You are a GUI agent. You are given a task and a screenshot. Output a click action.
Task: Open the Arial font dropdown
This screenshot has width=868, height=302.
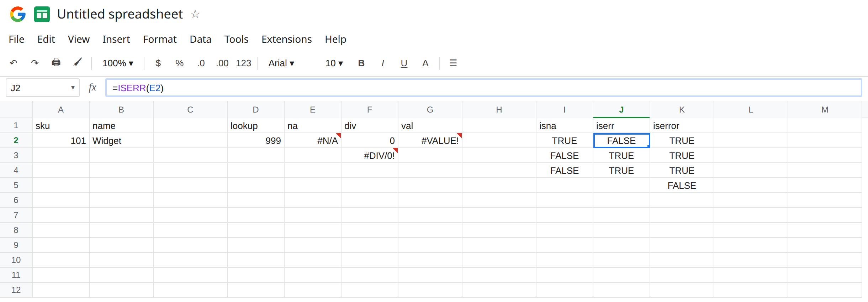coord(281,63)
